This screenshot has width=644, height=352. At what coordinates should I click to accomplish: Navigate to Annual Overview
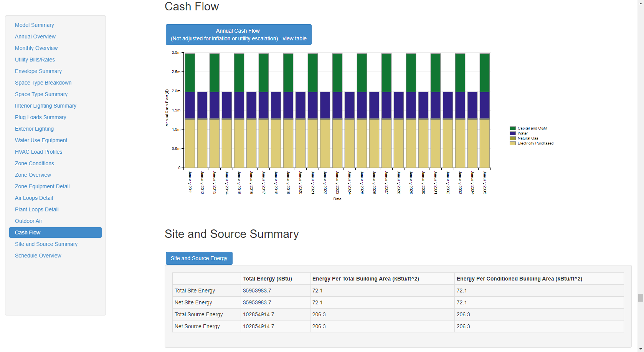click(x=35, y=36)
